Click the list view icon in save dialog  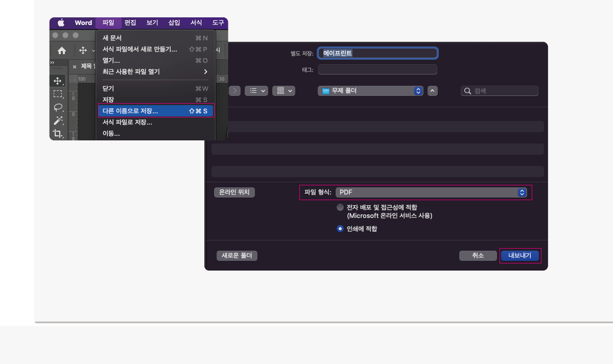(x=253, y=90)
